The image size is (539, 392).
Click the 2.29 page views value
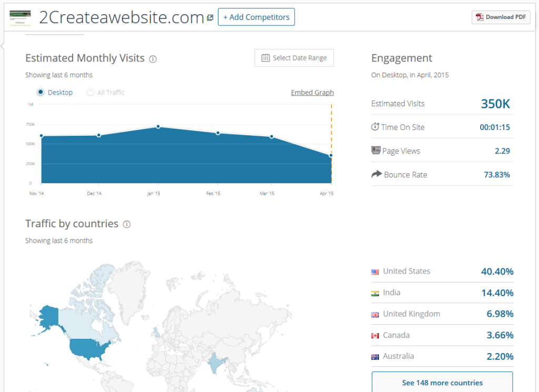[x=502, y=151]
